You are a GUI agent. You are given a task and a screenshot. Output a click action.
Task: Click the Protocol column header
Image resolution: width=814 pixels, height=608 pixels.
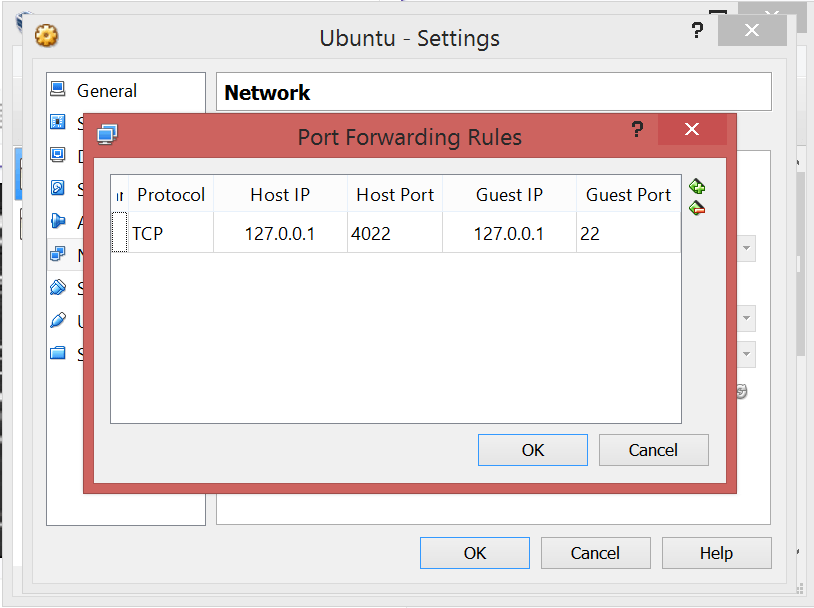(x=171, y=195)
